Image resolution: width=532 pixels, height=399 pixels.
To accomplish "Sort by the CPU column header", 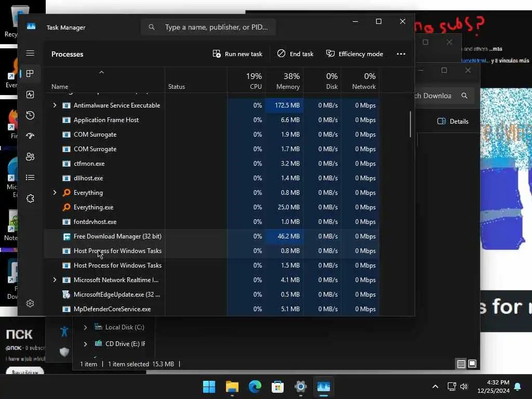I will pyautogui.click(x=246, y=81).
